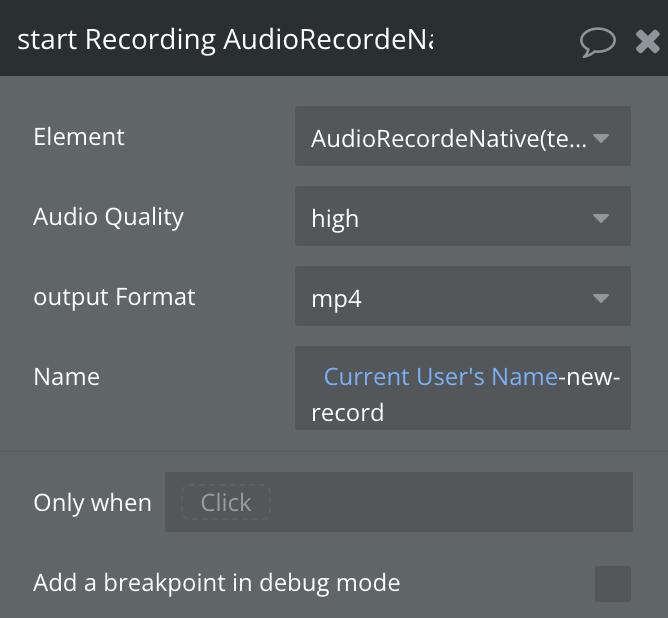
Task: Click the Current User's Name dynamic expression
Action: point(440,377)
